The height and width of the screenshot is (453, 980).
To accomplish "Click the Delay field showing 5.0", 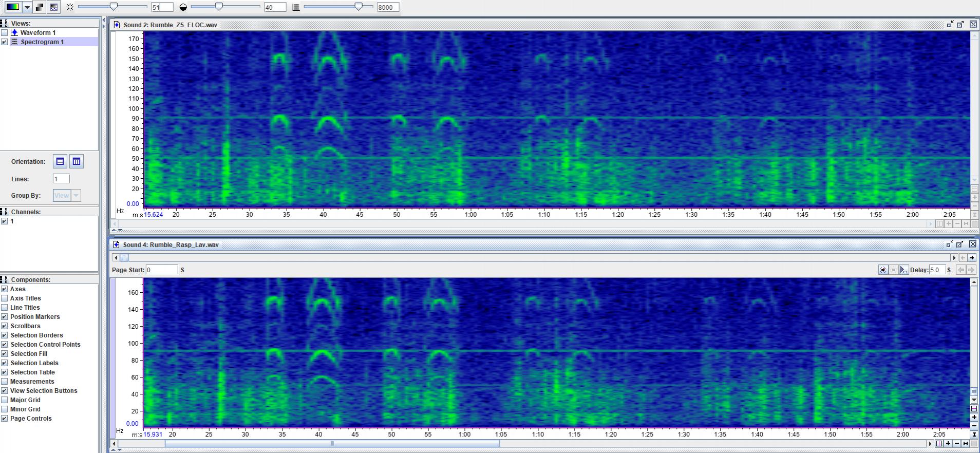I will pyautogui.click(x=937, y=270).
